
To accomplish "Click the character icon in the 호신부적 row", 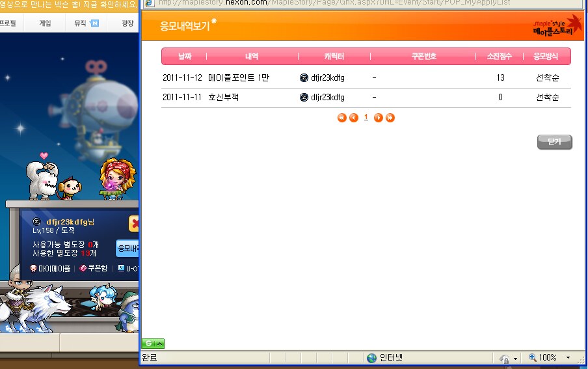I will pos(304,97).
